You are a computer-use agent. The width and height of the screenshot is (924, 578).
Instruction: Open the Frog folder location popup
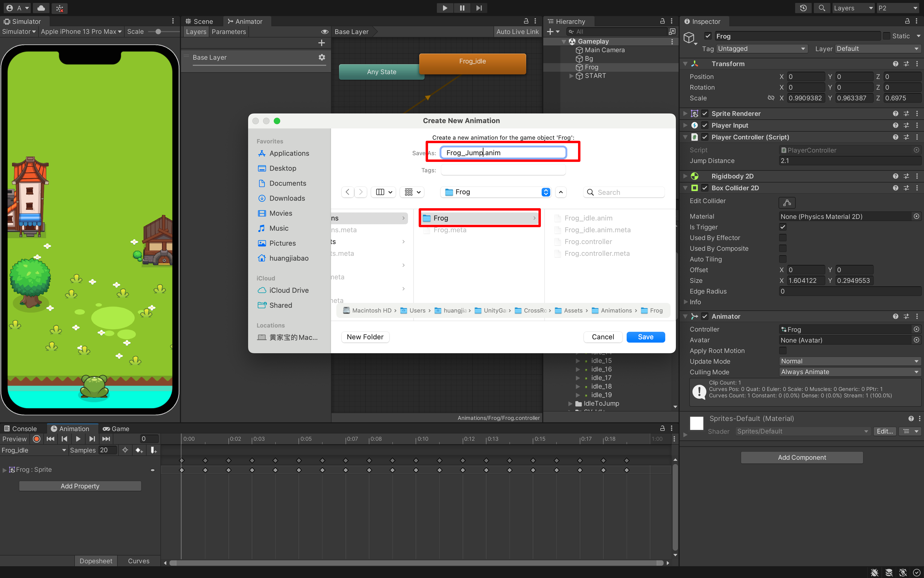click(496, 192)
